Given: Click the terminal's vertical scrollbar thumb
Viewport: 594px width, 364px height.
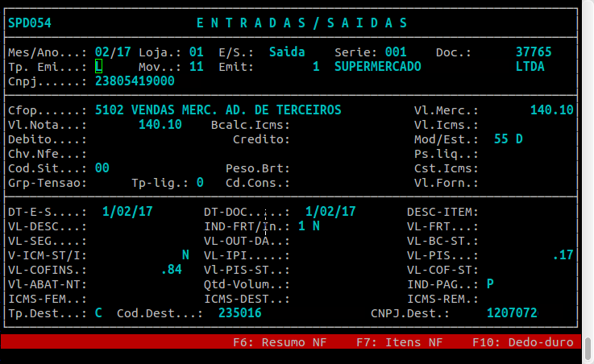Looking at the screenshot, I should (x=588, y=348).
